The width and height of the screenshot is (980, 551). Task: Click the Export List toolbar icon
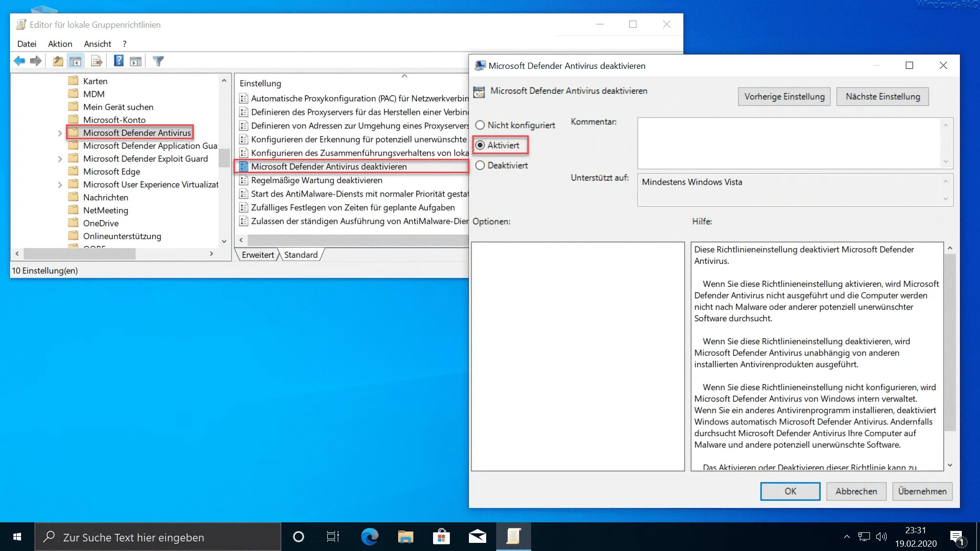tap(96, 61)
